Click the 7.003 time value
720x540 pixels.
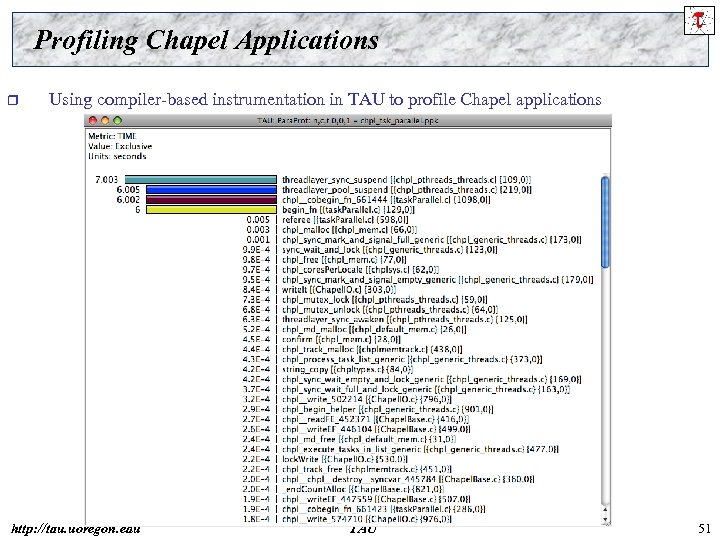click(106, 180)
